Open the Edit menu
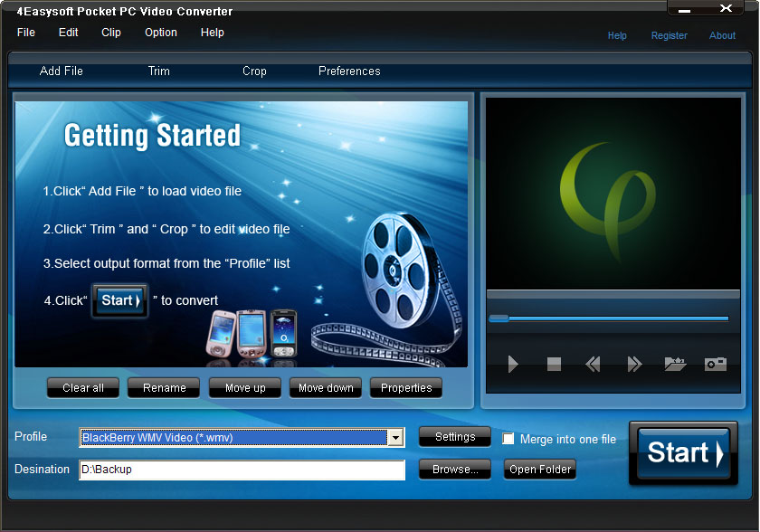The image size is (760, 532). click(69, 33)
